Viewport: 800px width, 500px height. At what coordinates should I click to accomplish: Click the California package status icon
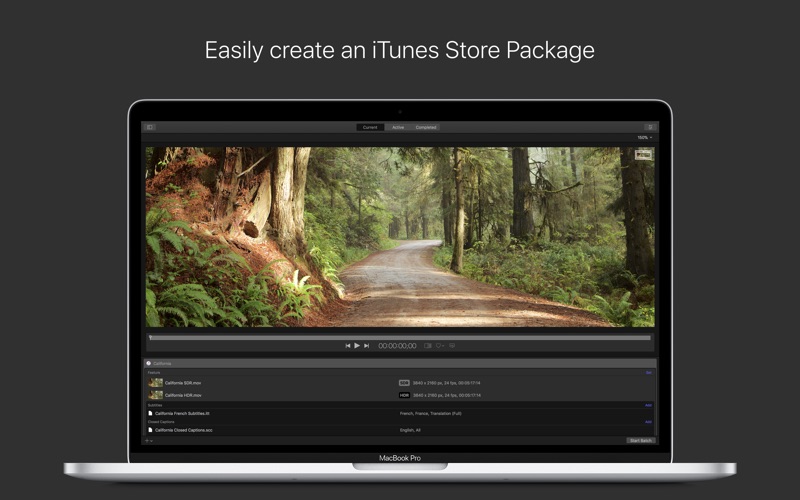tap(148, 363)
